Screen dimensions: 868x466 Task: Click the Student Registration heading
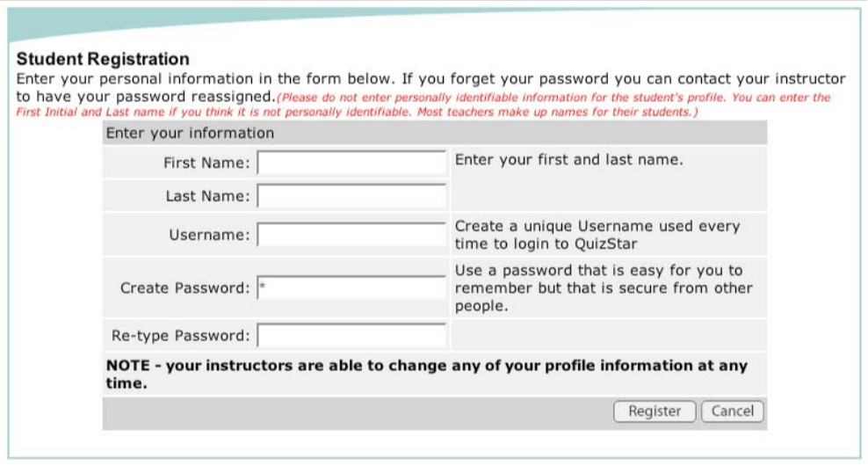point(103,60)
